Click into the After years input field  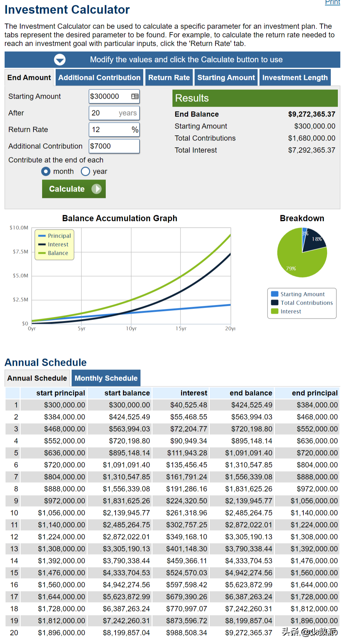(x=105, y=113)
